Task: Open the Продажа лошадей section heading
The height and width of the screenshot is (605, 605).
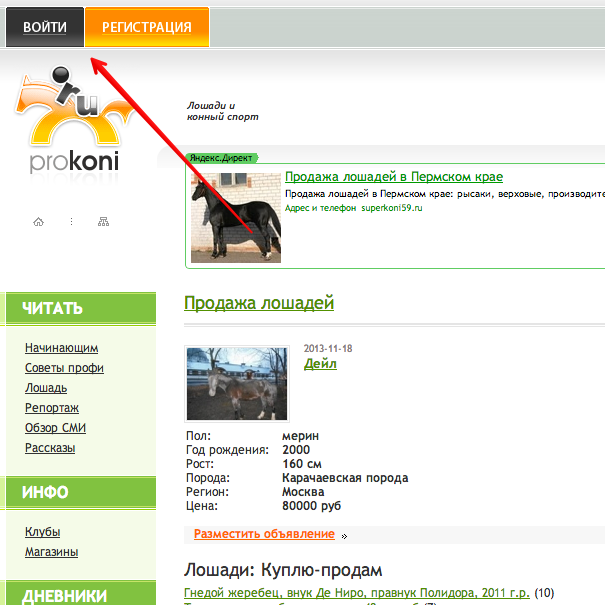Action: (259, 303)
